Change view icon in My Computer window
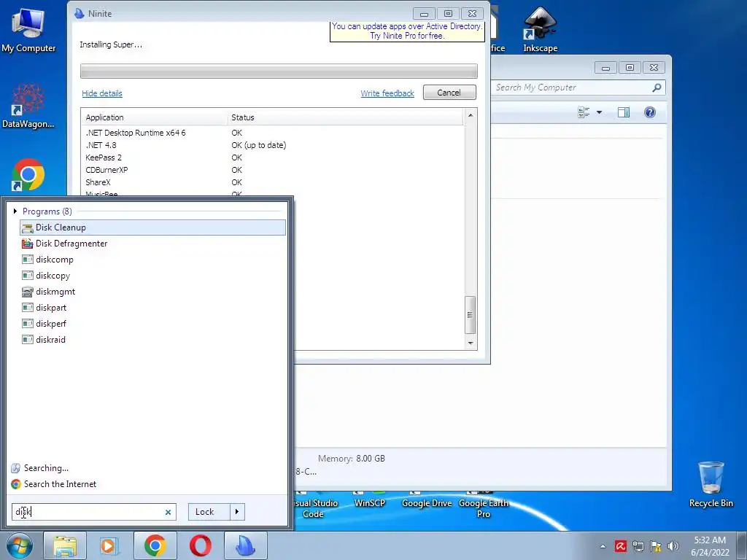This screenshot has height=560, width=747. pos(584,112)
